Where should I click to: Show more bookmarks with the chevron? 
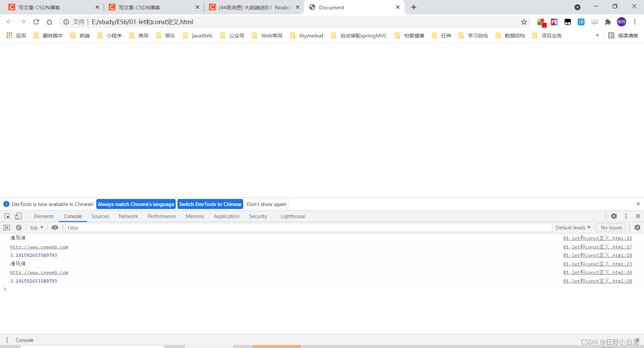pos(597,35)
